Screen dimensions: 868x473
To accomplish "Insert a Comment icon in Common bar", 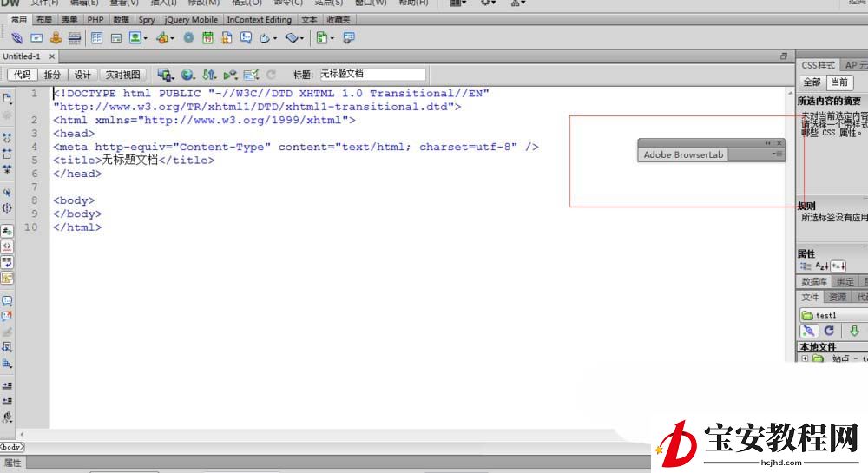I will [x=246, y=37].
